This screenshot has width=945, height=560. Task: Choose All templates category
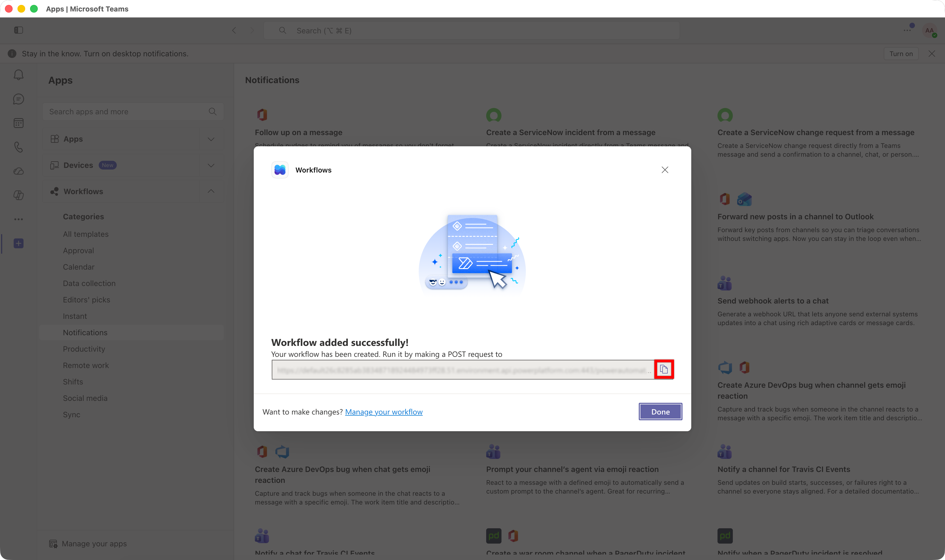tap(86, 234)
